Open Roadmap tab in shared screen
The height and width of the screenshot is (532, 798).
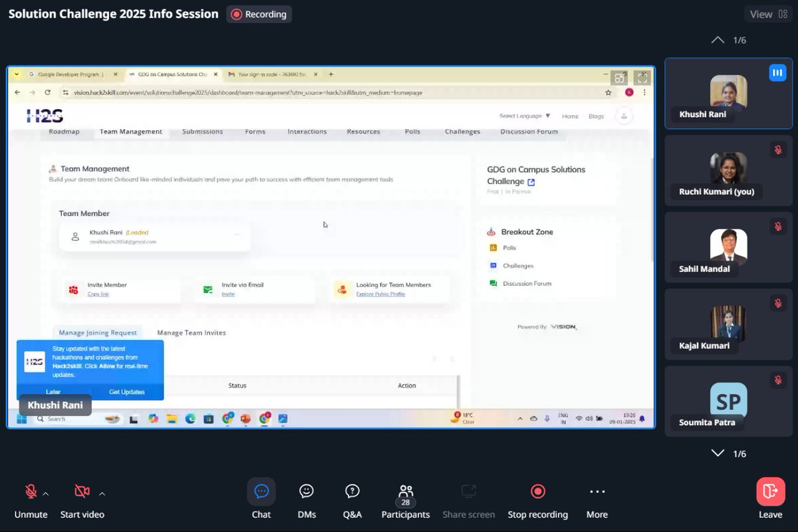tap(65, 132)
